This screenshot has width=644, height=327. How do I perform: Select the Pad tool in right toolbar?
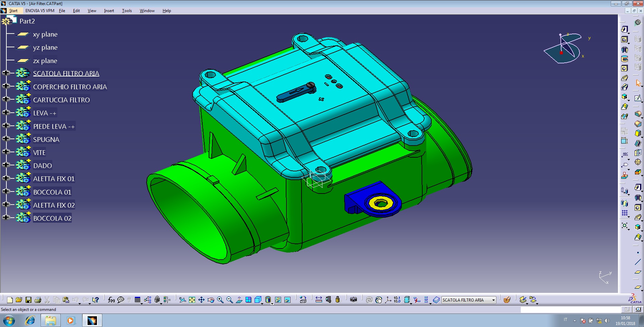(x=624, y=30)
